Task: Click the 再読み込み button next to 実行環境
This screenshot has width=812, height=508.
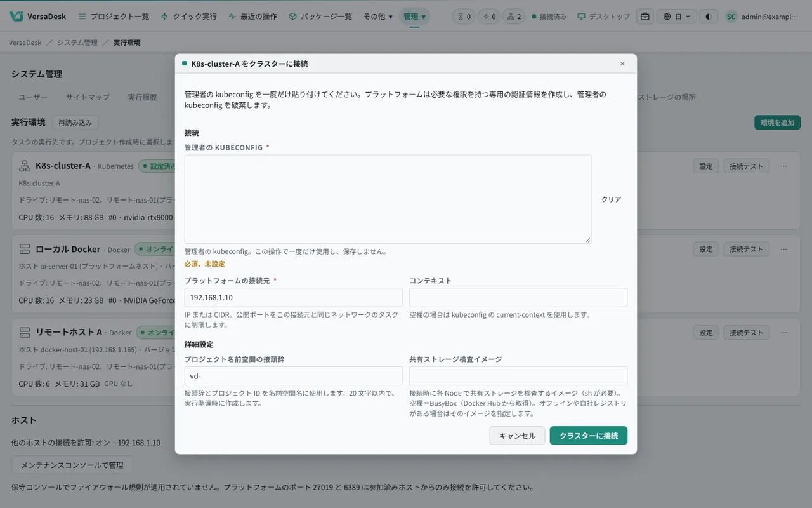Action: 75,123
